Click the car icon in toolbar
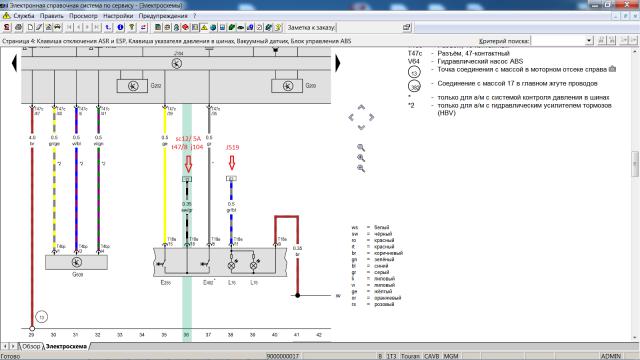 coord(58,27)
